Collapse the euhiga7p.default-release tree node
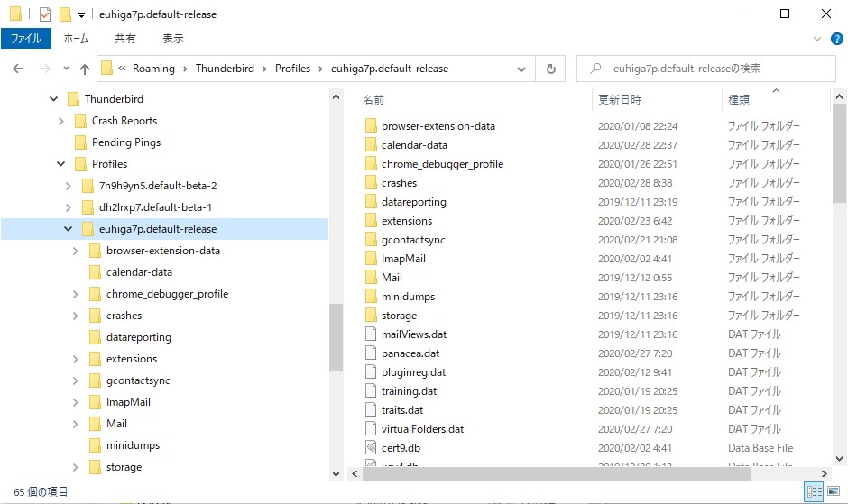This screenshot has height=504, width=848. [x=68, y=229]
